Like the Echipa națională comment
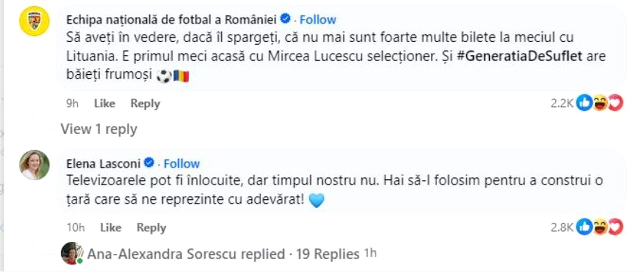 pos(104,103)
